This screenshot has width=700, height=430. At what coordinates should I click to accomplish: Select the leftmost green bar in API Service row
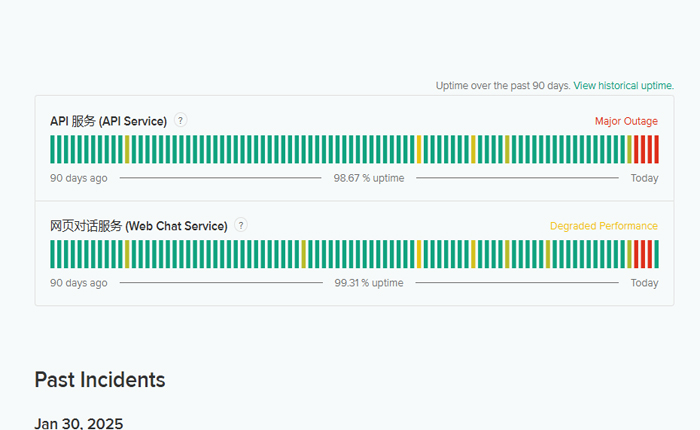coord(53,149)
